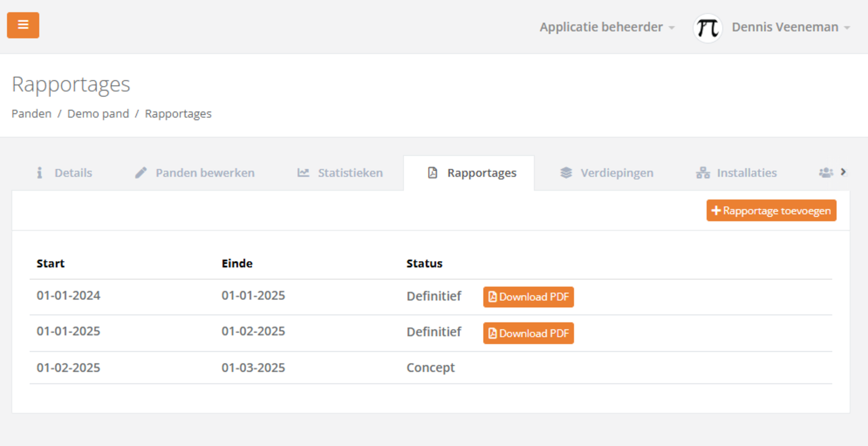
Task: Download PDF for report ending 01-02-2025
Action: point(528,333)
